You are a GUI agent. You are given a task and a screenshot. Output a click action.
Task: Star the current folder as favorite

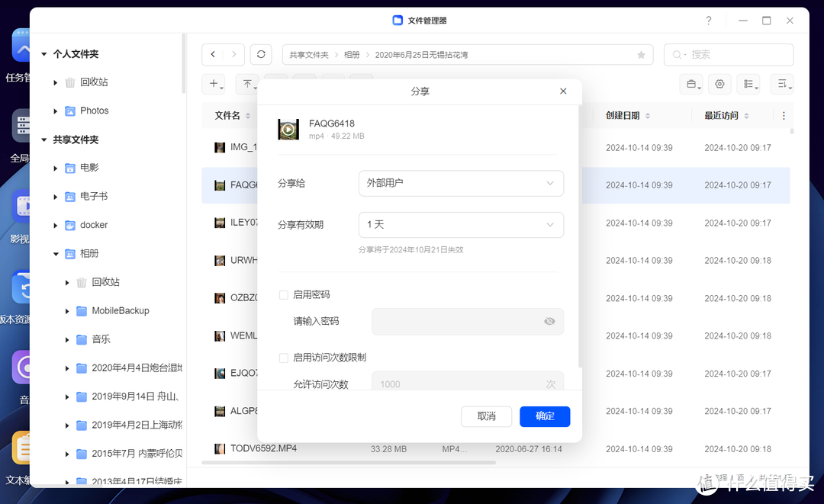(641, 54)
